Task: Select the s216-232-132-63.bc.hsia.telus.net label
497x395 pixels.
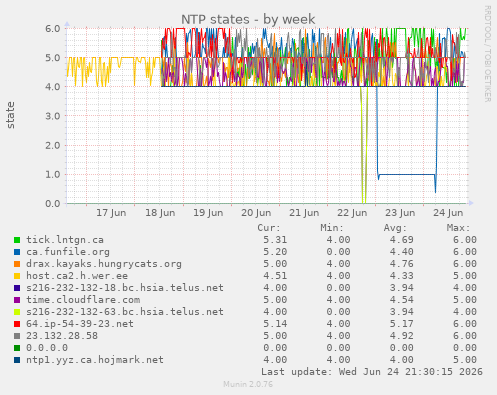Action: 125,312
